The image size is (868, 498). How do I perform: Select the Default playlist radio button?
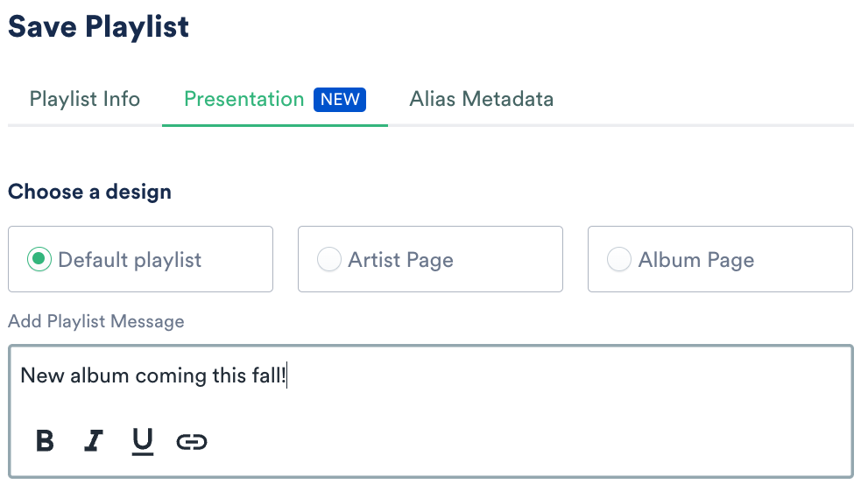[39, 260]
